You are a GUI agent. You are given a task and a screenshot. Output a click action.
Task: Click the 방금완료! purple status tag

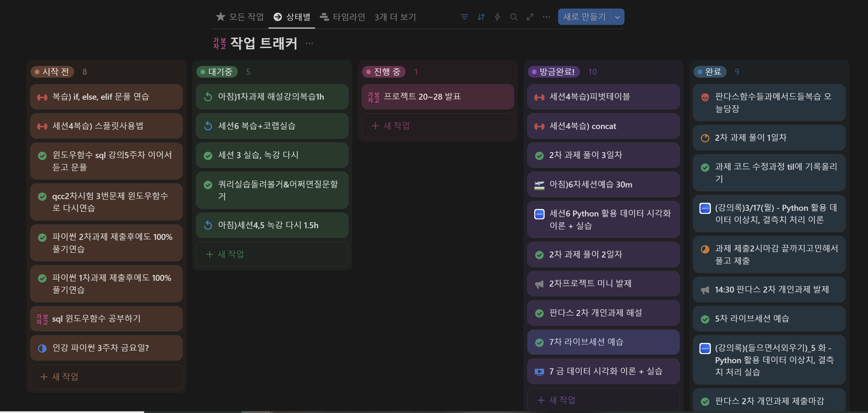coord(553,72)
